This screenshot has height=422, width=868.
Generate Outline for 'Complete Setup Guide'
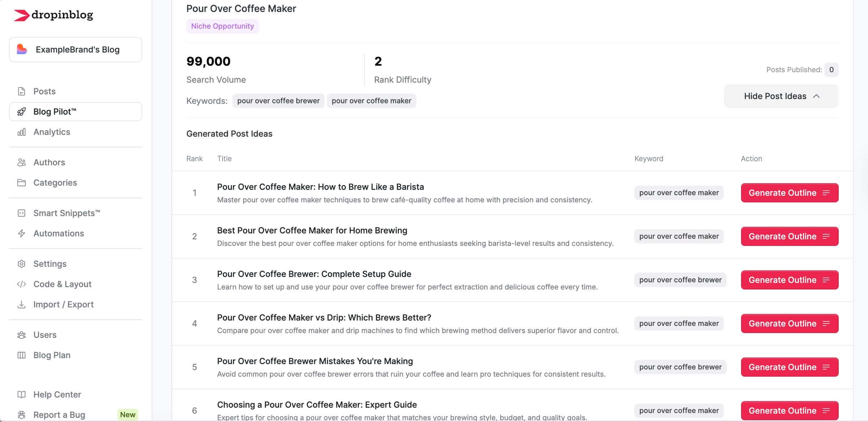pos(790,280)
